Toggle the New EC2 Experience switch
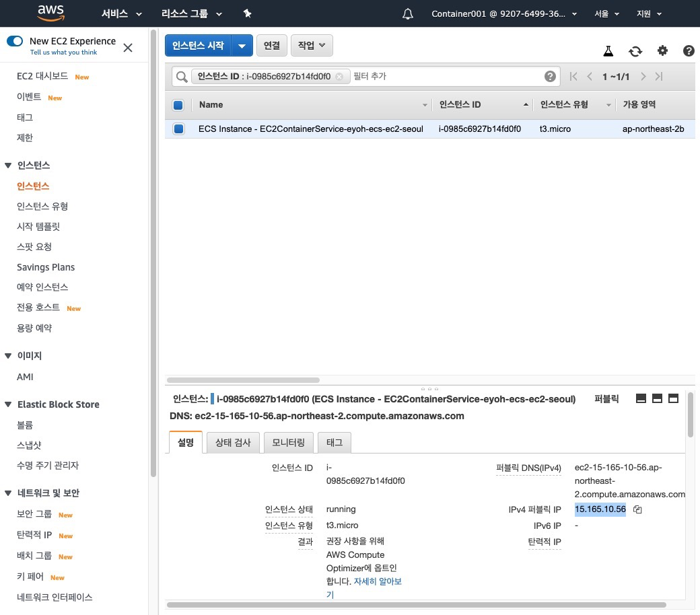The width and height of the screenshot is (700, 615). (x=15, y=41)
